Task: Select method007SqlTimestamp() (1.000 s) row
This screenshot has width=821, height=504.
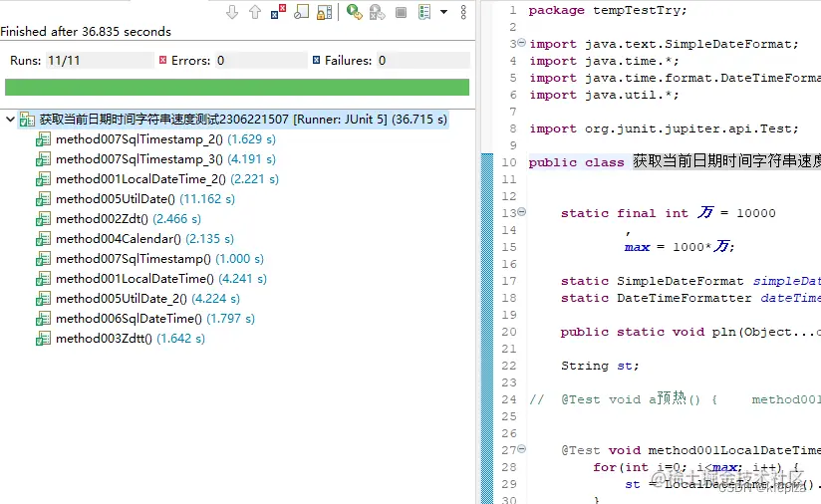Action: (149, 259)
